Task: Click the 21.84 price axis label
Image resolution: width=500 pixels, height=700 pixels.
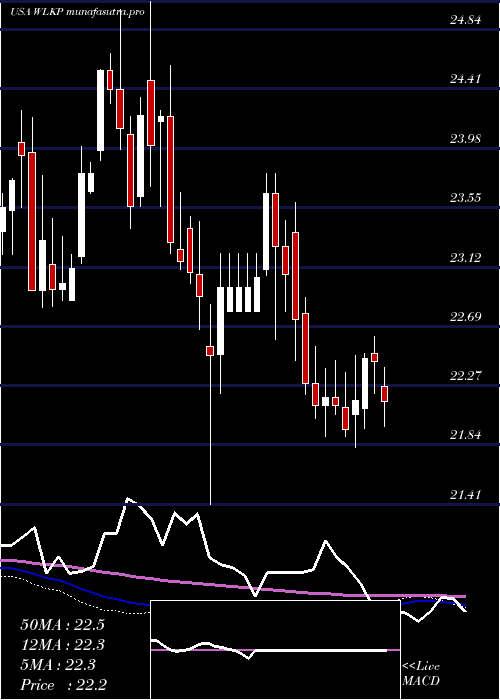Action: coord(466,435)
